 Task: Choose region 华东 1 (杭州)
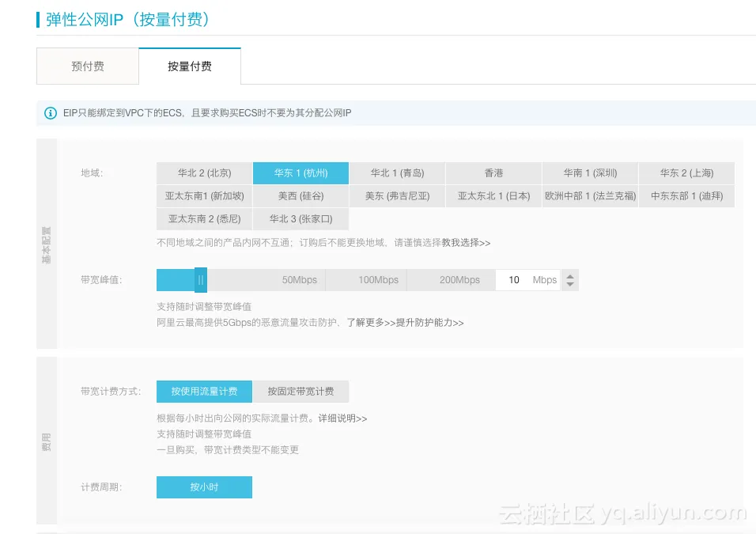pos(301,173)
